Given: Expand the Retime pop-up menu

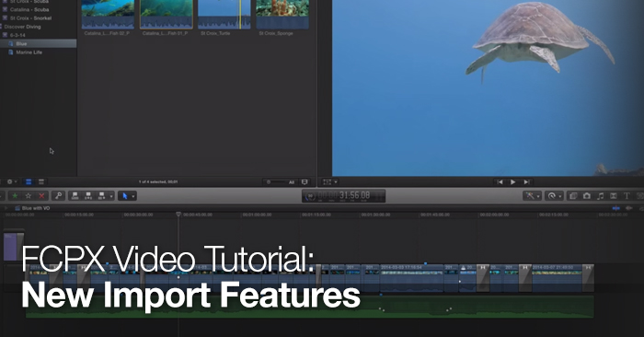Looking at the screenshot, I should coord(554,196).
